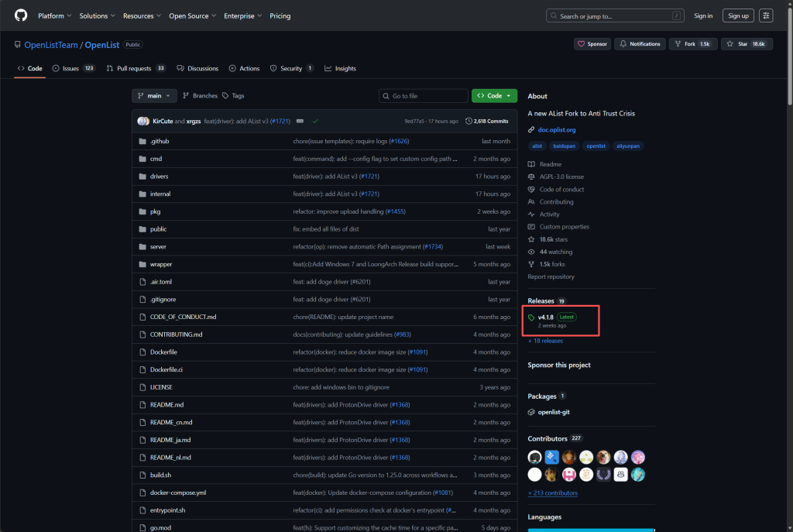Click the first contributor avatar
Image resolution: width=793 pixels, height=532 pixels.
click(534, 457)
